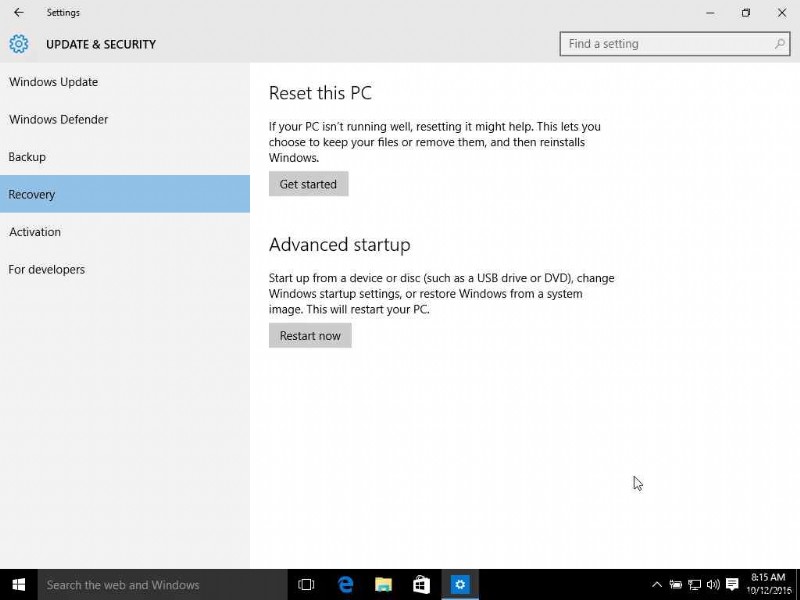Click the Find a setting search field
The image size is (800, 600).
pyautogui.click(x=660, y=43)
